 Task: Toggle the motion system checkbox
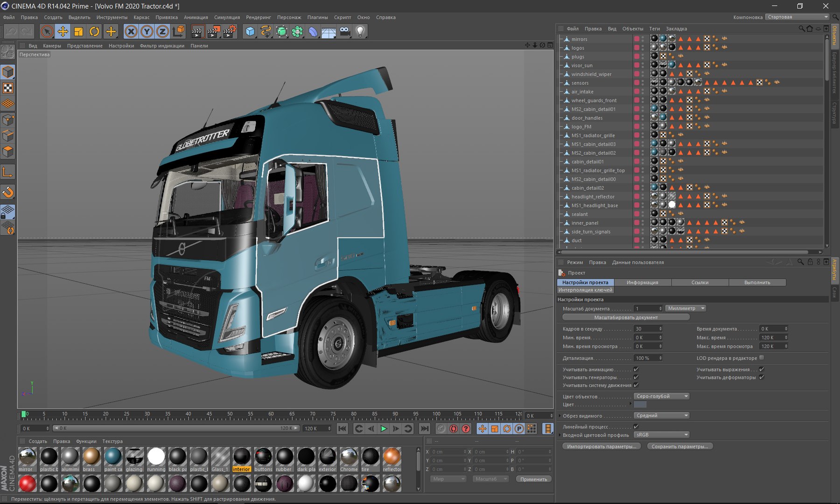pos(636,385)
